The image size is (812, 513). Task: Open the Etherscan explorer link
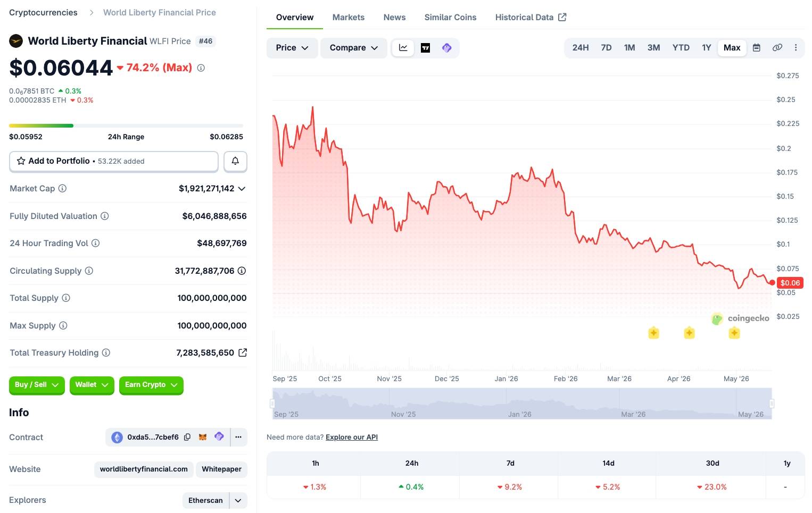[x=205, y=500]
